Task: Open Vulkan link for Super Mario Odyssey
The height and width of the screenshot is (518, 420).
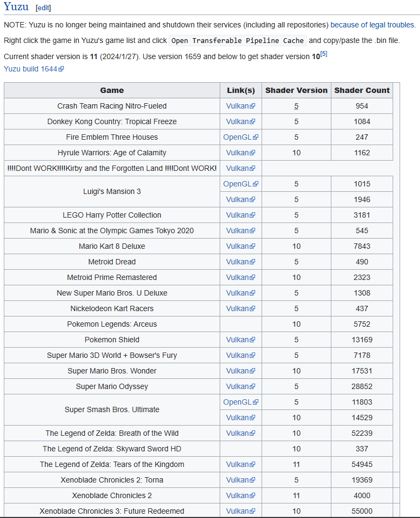Action: click(241, 386)
